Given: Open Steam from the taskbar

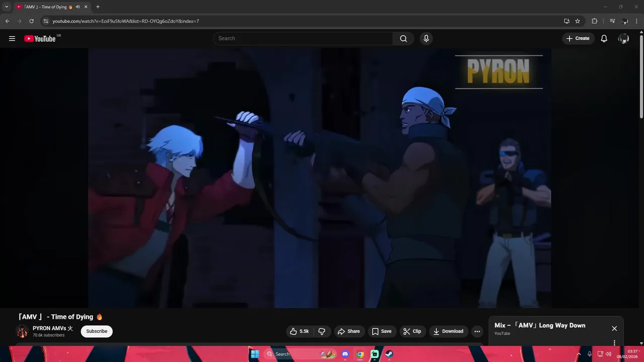Looking at the screenshot, I should coord(389,354).
